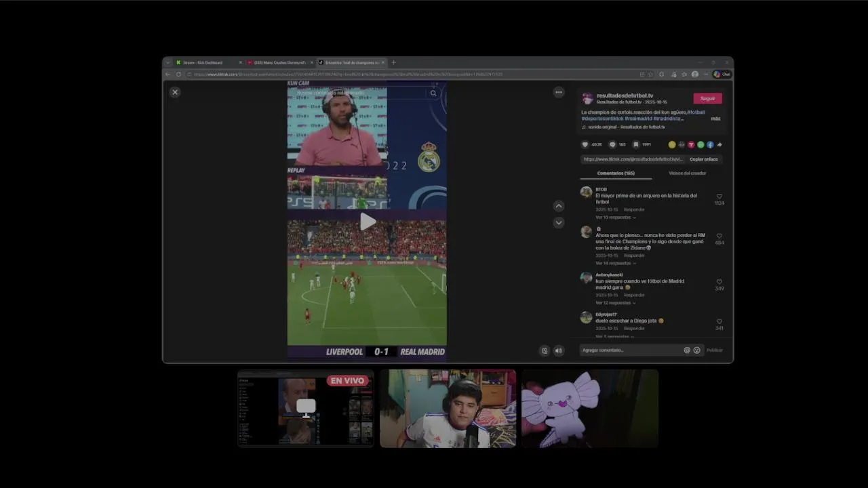Image resolution: width=868 pixels, height=488 pixels.
Task: Open Antonykaneki commenter avatar
Action: [587, 277]
